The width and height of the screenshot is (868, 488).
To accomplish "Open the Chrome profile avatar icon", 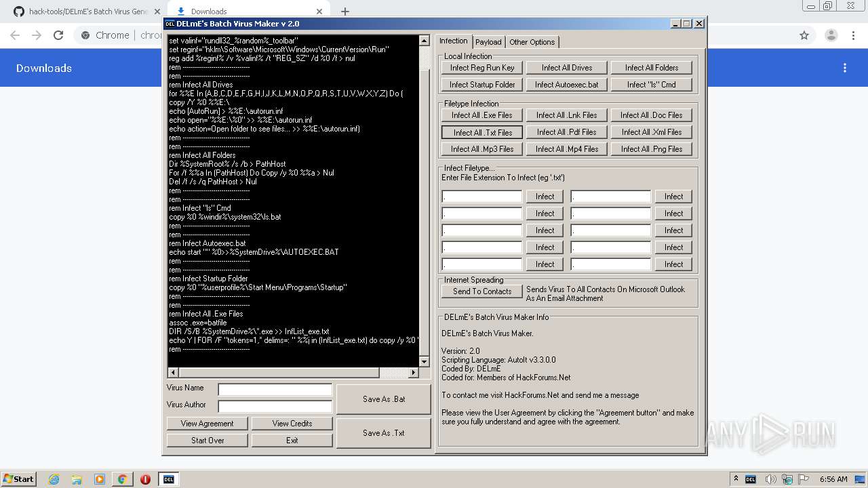I will tap(831, 35).
